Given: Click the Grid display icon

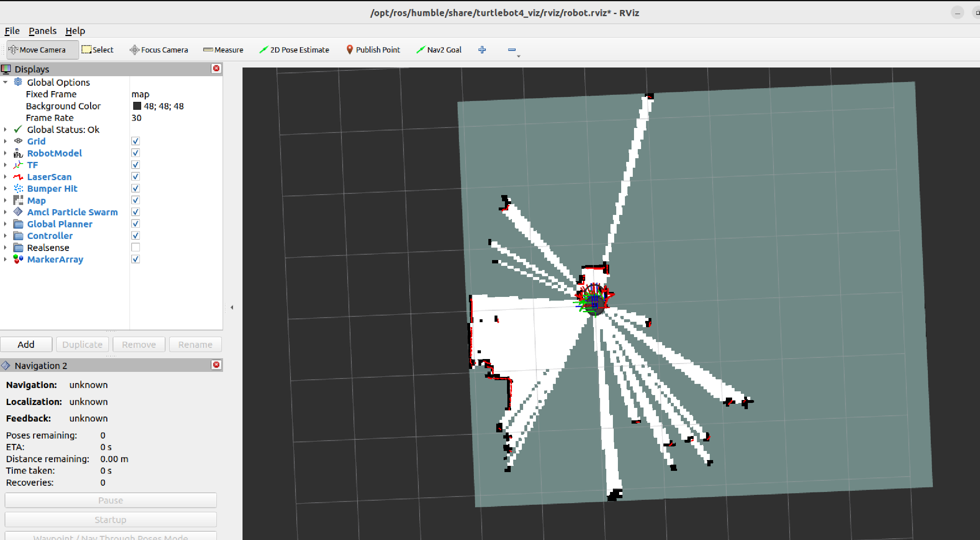Looking at the screenshot, I should pyautogui.click(x=18, y=141).
